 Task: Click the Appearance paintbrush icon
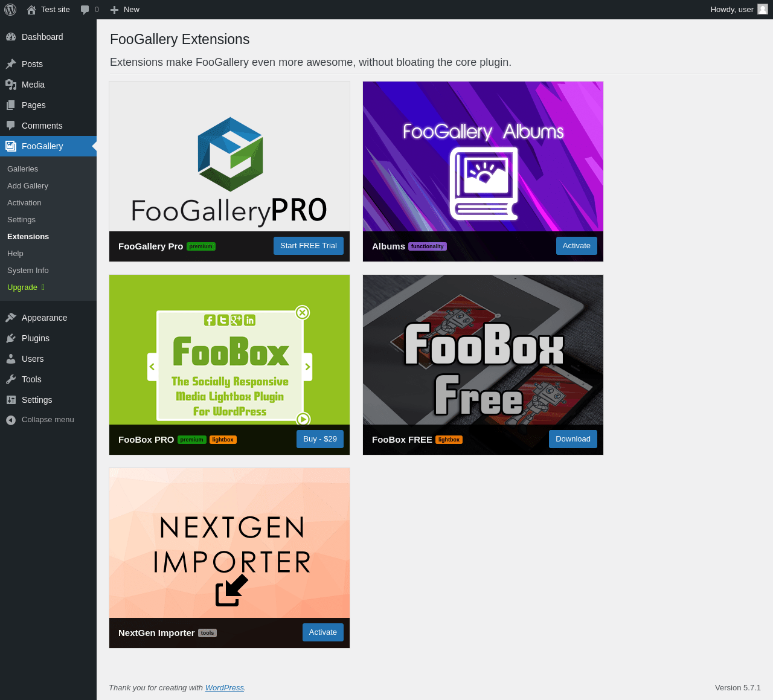tap(11, 318)
